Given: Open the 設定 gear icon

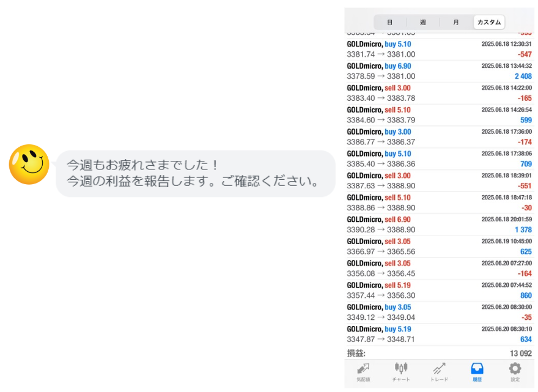Looking at the screenshot, I should pyautogui.click(x=515, y=371).
